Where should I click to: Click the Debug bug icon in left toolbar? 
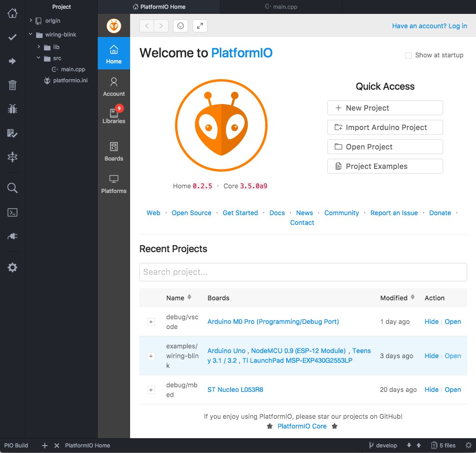13,109
